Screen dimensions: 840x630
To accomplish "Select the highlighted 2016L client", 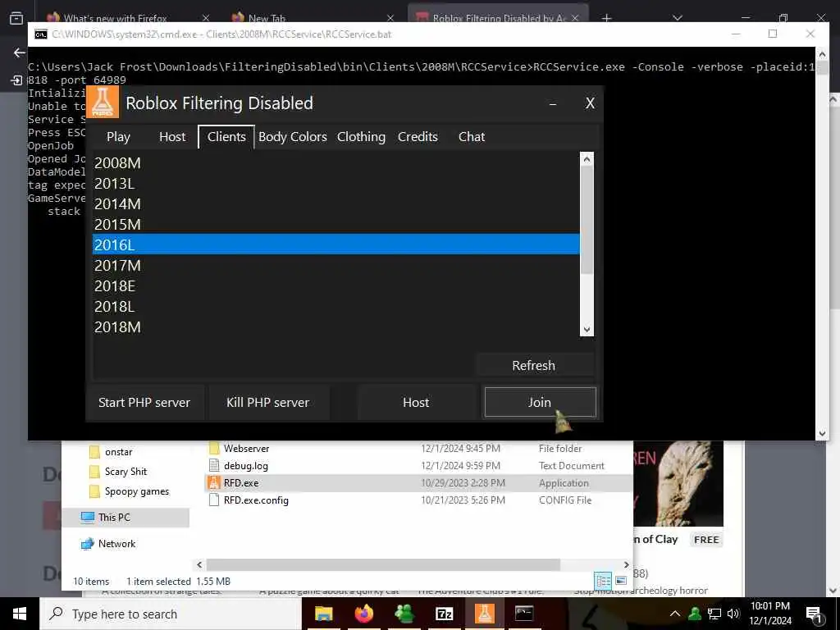I will (x=336, y=244).
